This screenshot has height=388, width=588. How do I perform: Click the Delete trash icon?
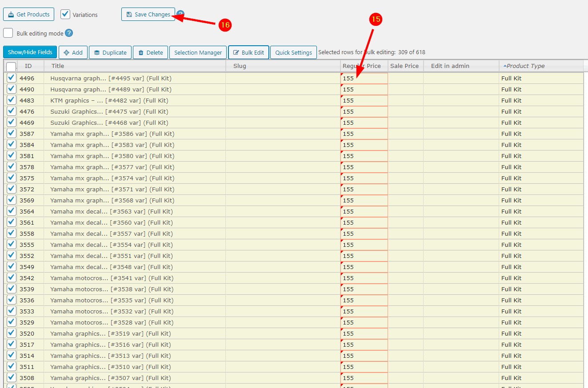click(x=141, y=52)
